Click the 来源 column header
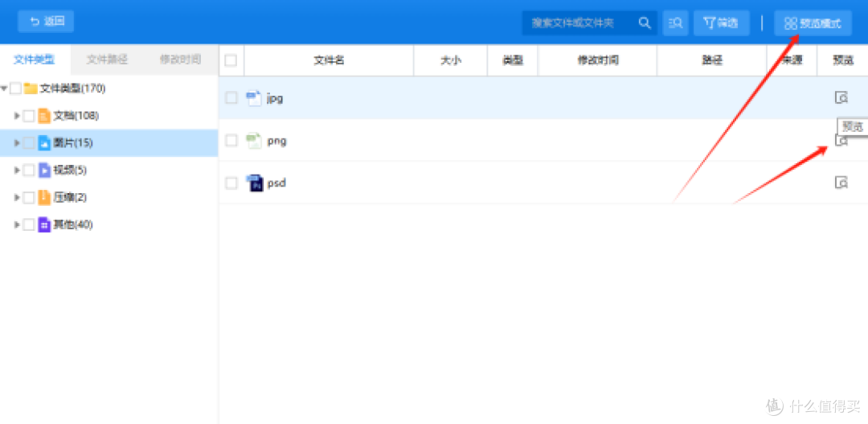The image size is (868, 424). coord(792,60)
